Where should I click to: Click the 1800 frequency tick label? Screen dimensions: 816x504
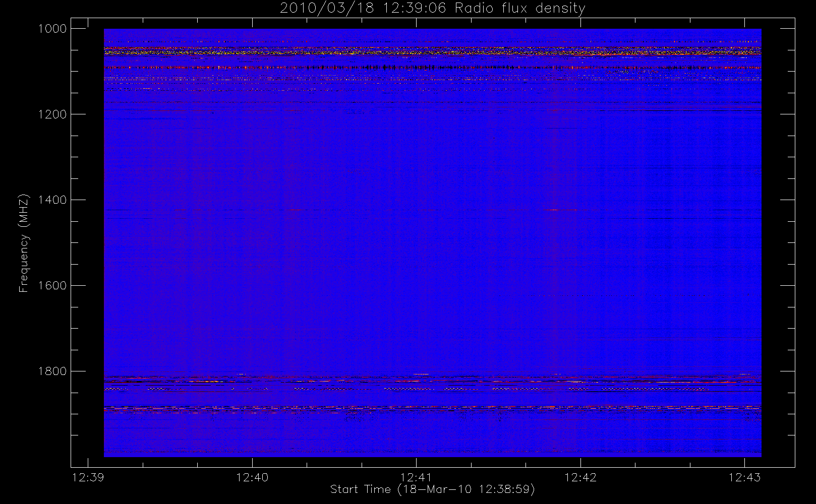[52, 371]
